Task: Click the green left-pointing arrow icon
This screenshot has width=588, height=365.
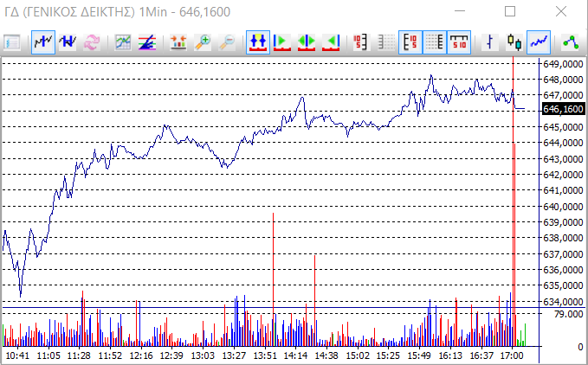Action: click(x=331, y=42)
